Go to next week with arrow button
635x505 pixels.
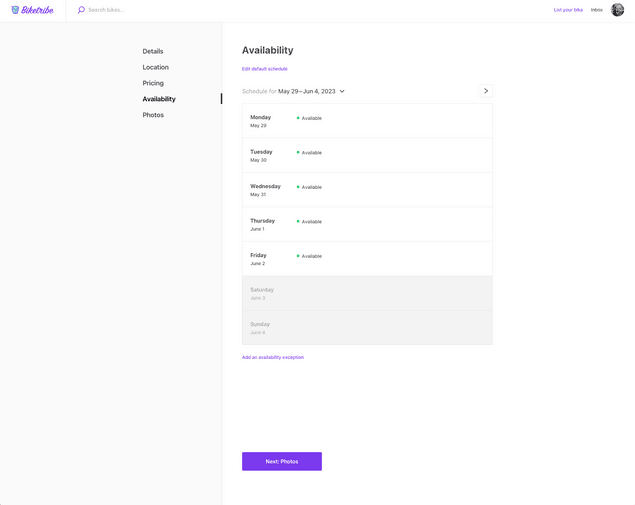[x=486, y=91]
